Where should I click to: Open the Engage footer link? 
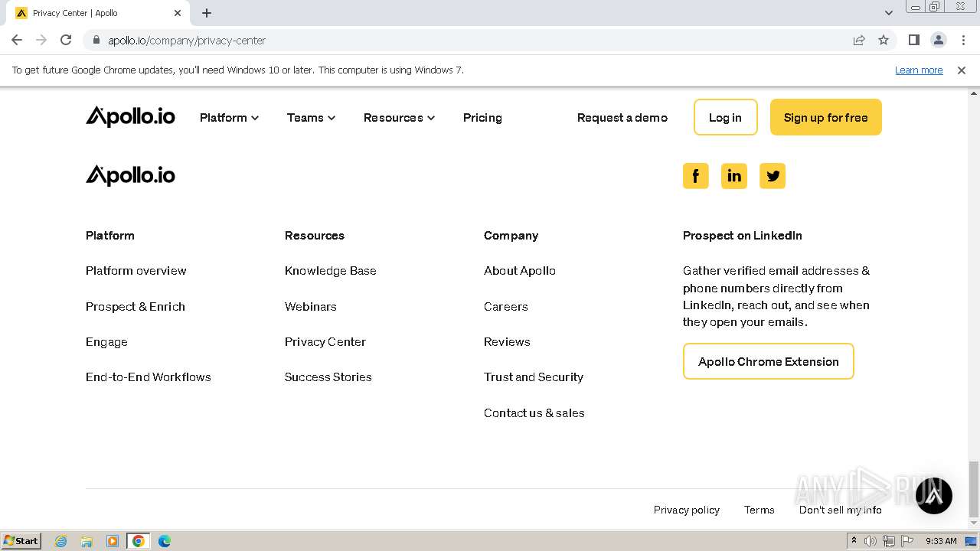[x=106, y=341]
